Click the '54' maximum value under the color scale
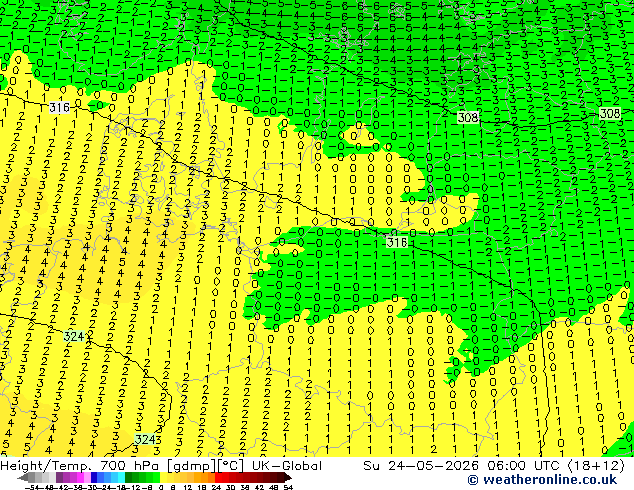The image size is (634, 490). click(x=288, y=488)
